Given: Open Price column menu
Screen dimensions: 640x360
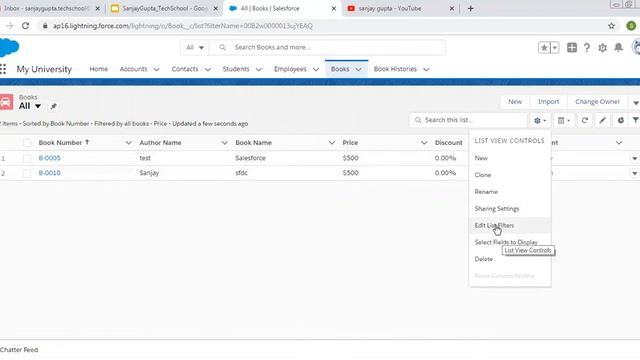Looking at the screenshot, I should 424,143.
